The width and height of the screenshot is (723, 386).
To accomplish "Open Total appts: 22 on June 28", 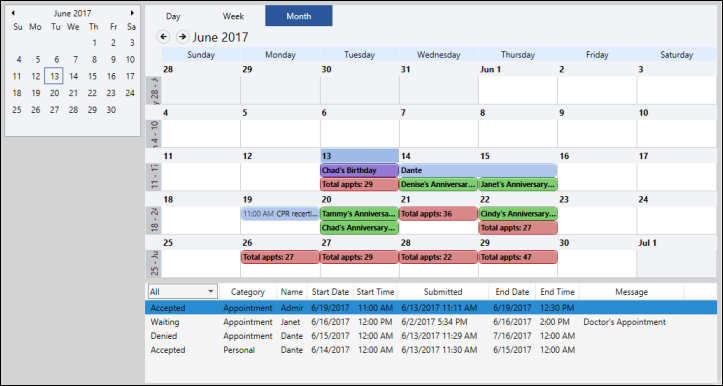I will (x=439, y=257).
